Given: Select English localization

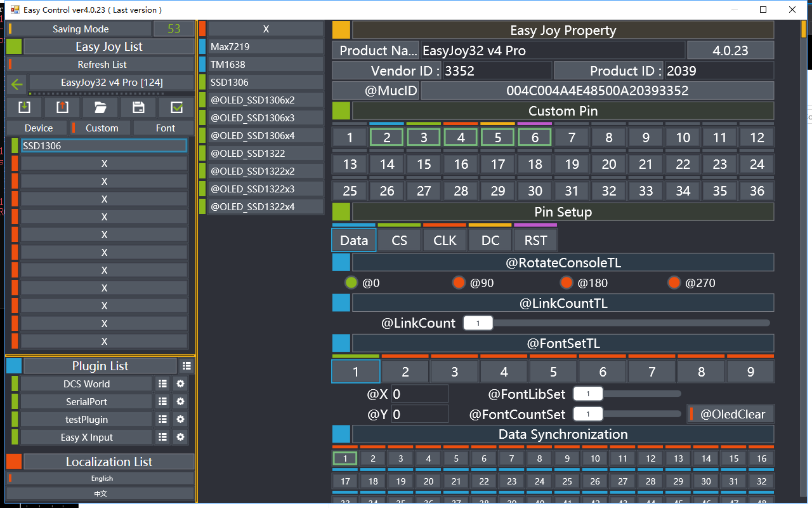Looking at the screenshot, I should (x=101, y=478).
